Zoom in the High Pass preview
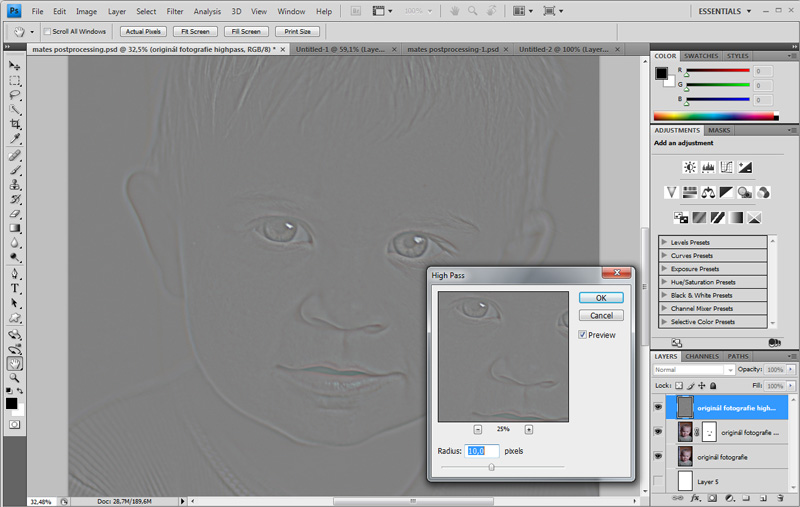The height and width of the screenshot is (507, 800). [x=529, y=429]
